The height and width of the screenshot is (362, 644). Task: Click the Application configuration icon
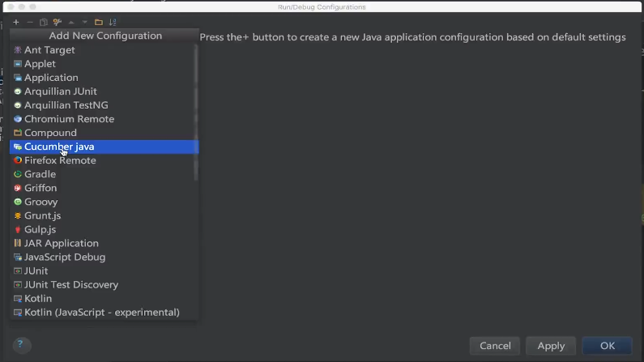pyautogui.click(x=18, y=78)
